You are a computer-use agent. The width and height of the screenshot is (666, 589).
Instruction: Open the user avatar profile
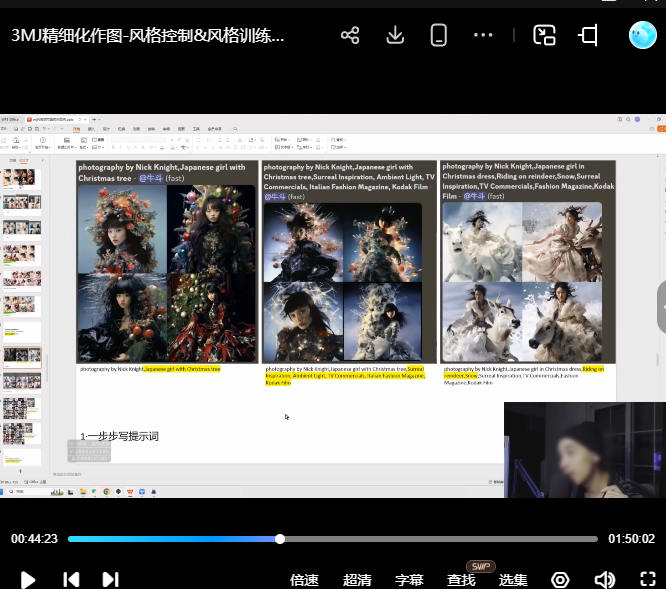(642, 36)
